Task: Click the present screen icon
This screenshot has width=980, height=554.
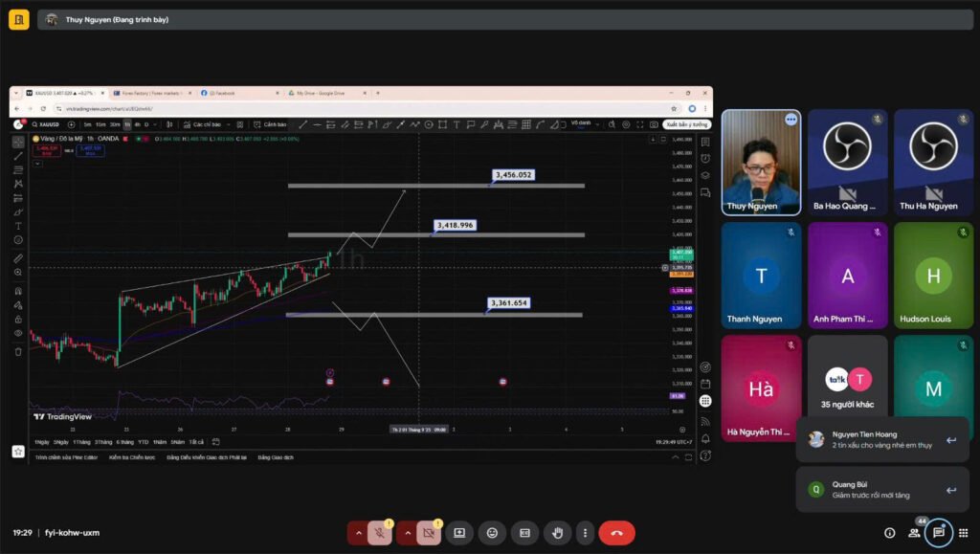Action: [459, 533]
